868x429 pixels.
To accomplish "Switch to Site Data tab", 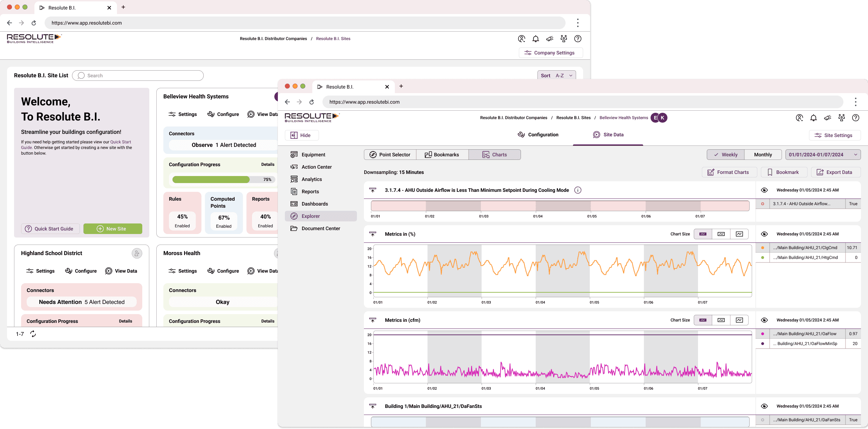I will coord(608,135).
